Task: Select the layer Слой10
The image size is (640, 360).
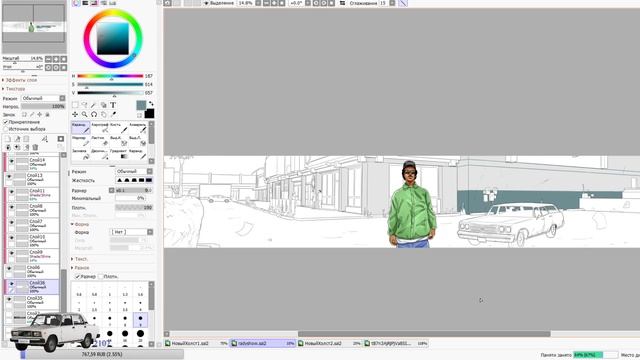Action: [34, 241]
